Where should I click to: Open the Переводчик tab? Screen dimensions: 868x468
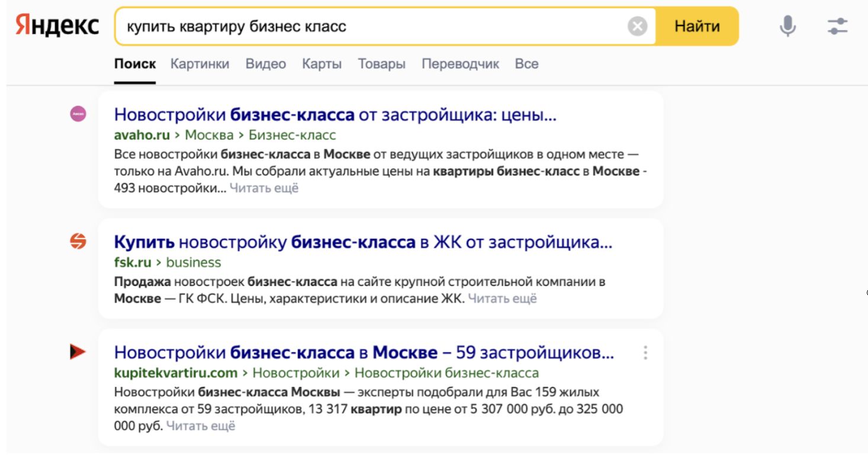(x=460, y=64)
